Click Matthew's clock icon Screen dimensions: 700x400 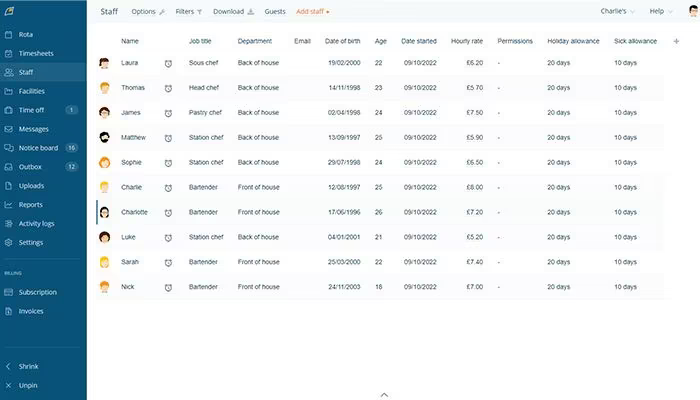[x=168, y=138]
